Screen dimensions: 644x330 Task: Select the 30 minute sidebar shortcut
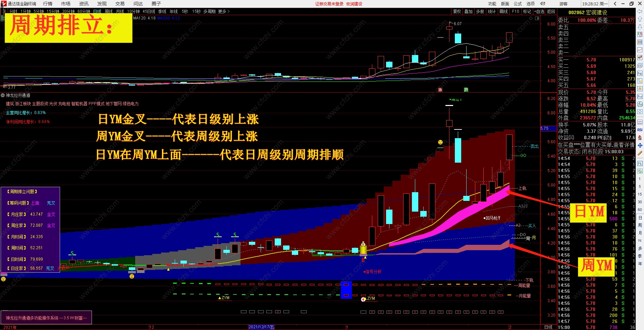[640, 202]
